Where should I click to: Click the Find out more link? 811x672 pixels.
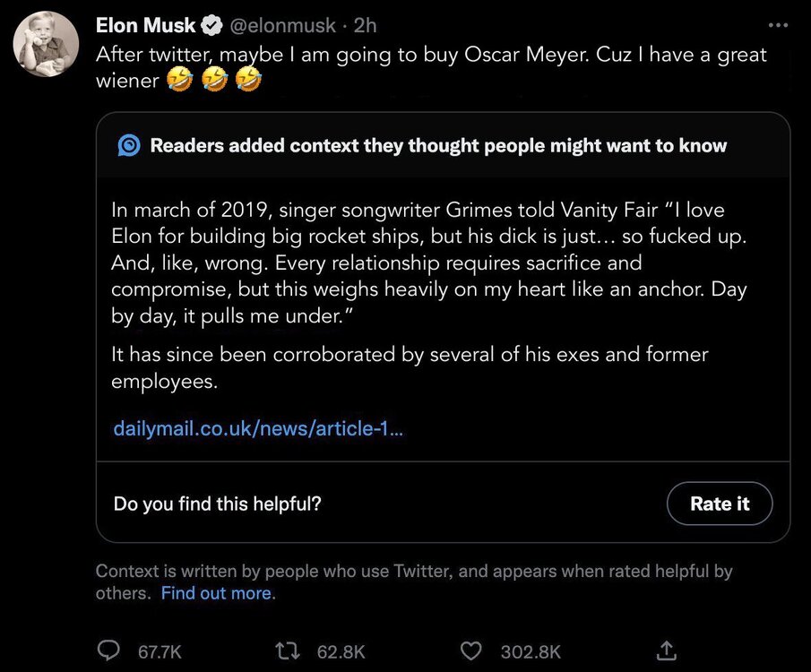218,593
